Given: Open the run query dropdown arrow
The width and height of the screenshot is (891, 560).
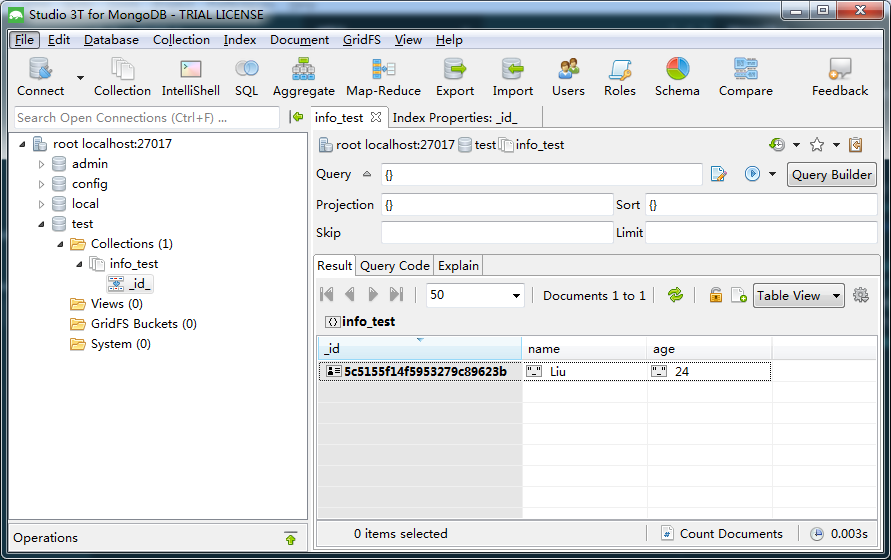Looking at the screenshot, I should [x=772, y=174].
